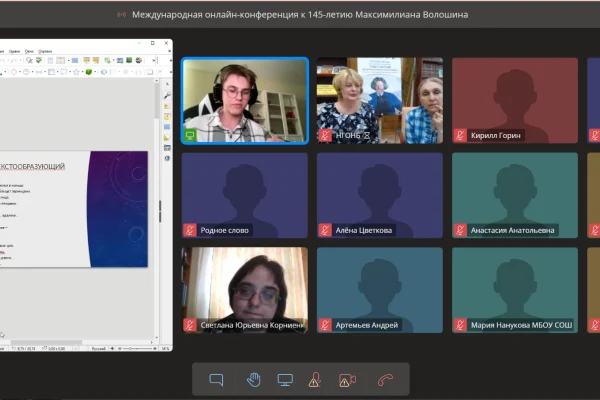Select the Родное слово participant tile
The image size is (600, 400).
tap(244, 195)
